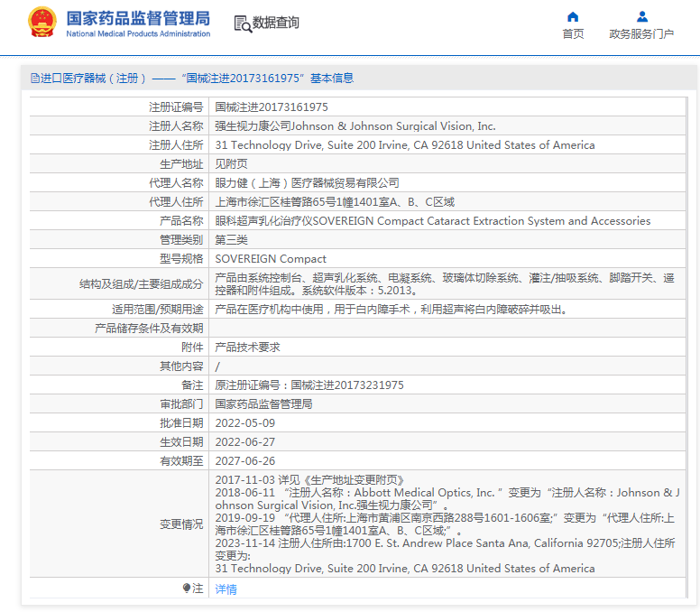Click the lightbulb icon beside 注
700x612 pixels.
[x=186, y=588]
